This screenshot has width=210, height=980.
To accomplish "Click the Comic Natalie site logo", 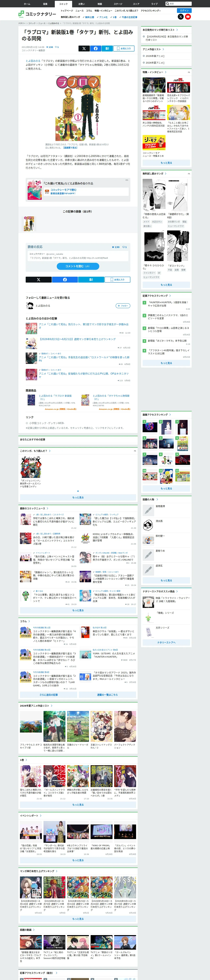I will (37, 14).
